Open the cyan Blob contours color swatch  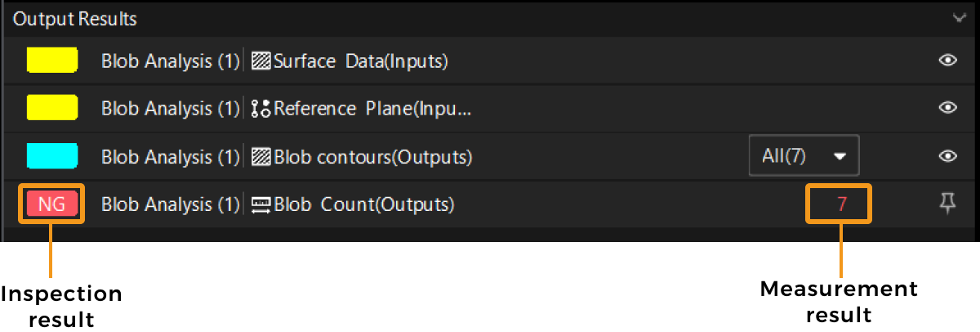(52, 156)
